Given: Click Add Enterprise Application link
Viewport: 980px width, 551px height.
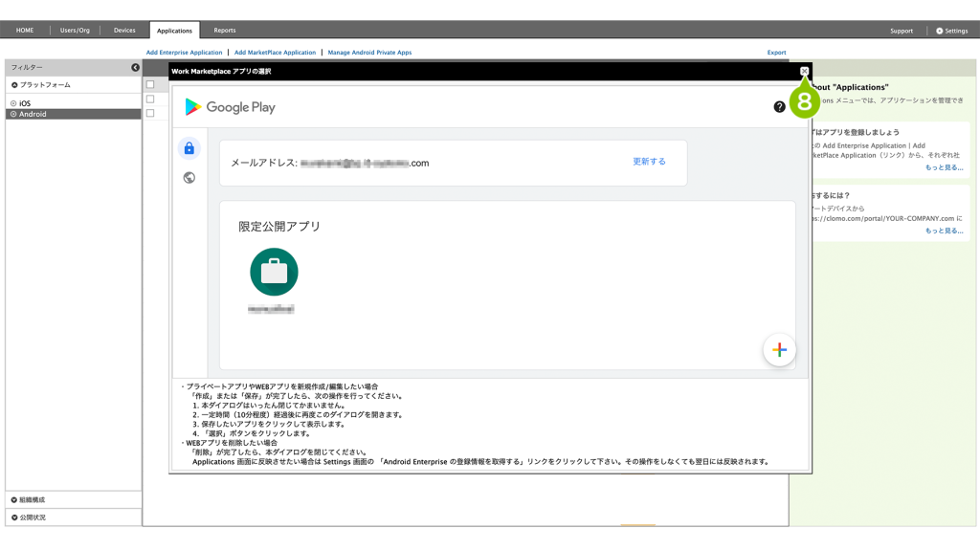Looking at the screenshot, I should (x=184, y=53).
